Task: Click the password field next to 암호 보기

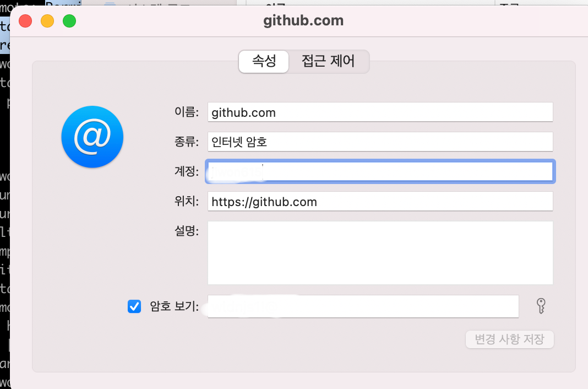Action: [x=363, y=306]
